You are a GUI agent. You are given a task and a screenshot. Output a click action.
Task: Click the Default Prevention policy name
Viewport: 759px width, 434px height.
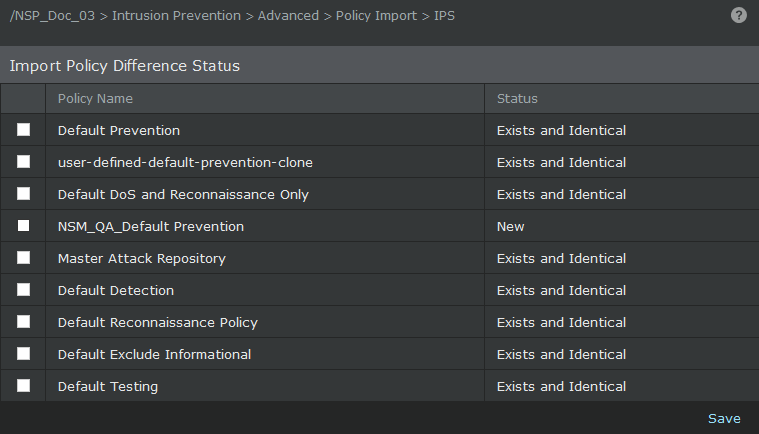[119, 131]
